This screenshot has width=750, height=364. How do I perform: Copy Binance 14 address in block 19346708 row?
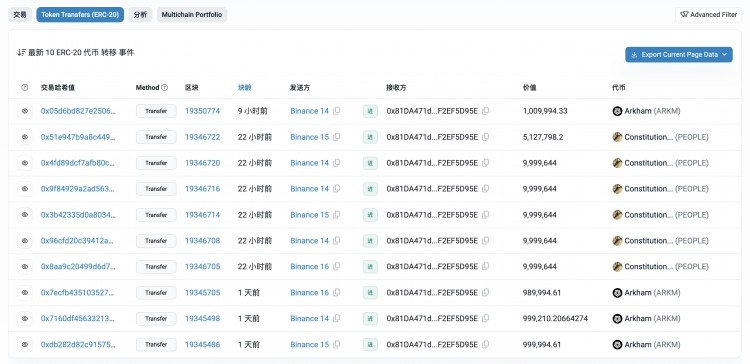pyautogui.click(x=336, y=241)
